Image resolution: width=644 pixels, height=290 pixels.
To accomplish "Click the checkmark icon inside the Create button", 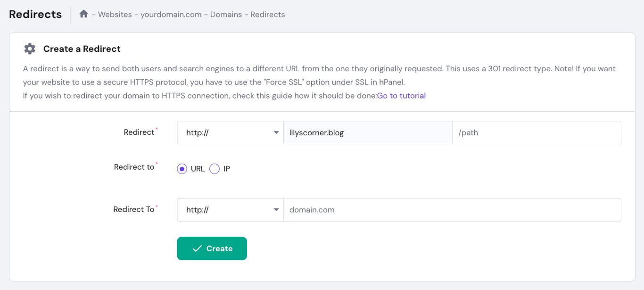I will [x=198, y=248].
